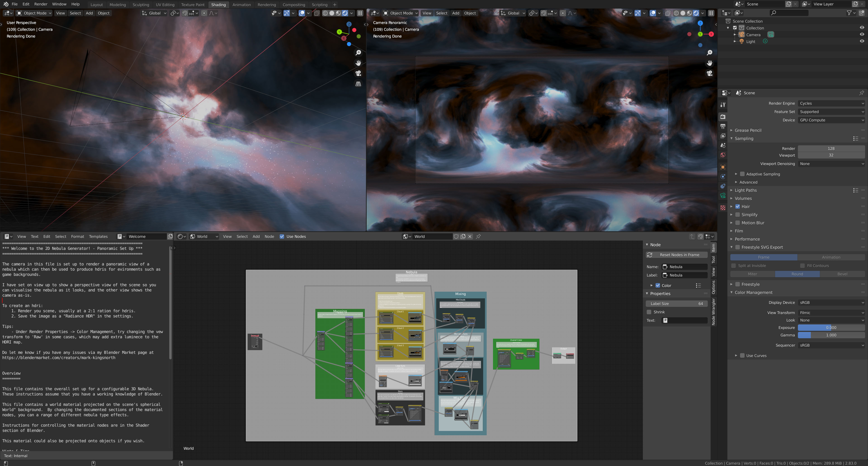This screenshot has width=868, height=466.
Task: Switch perspective/orthographic grid icon in left viewport
Action: (x=358, y=84)
